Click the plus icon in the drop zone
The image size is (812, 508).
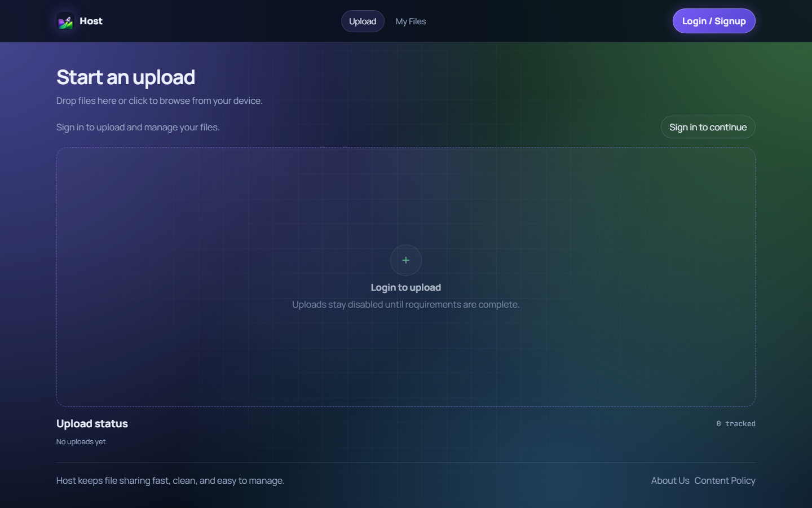pos(406,260)
